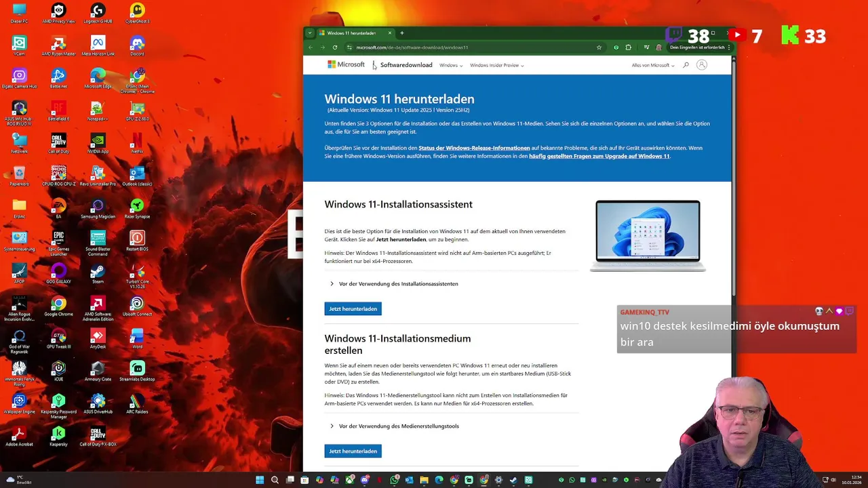The image size is (868, 488).
Task: Open iCUE desktop shortcut
Action: (x=58, y=371)
